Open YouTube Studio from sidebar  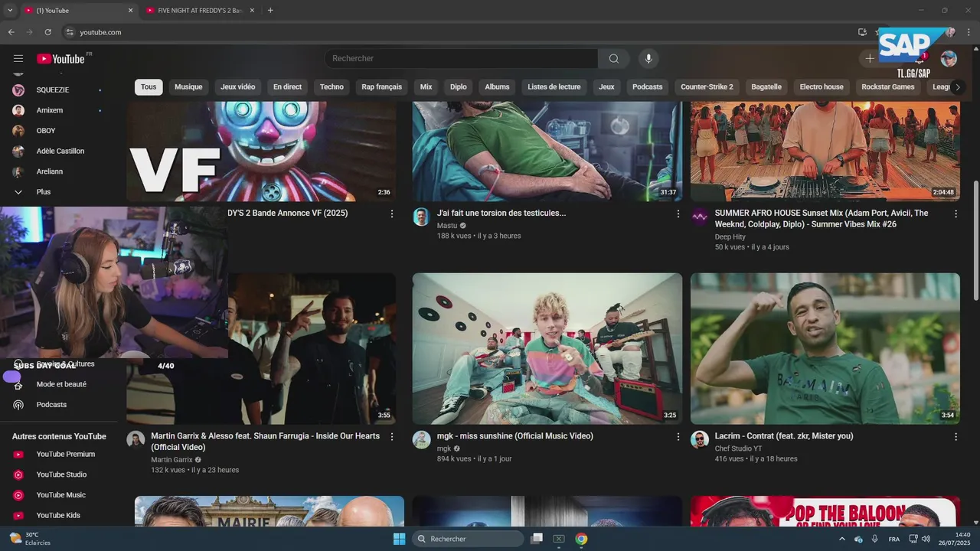(x=60, y=474)
